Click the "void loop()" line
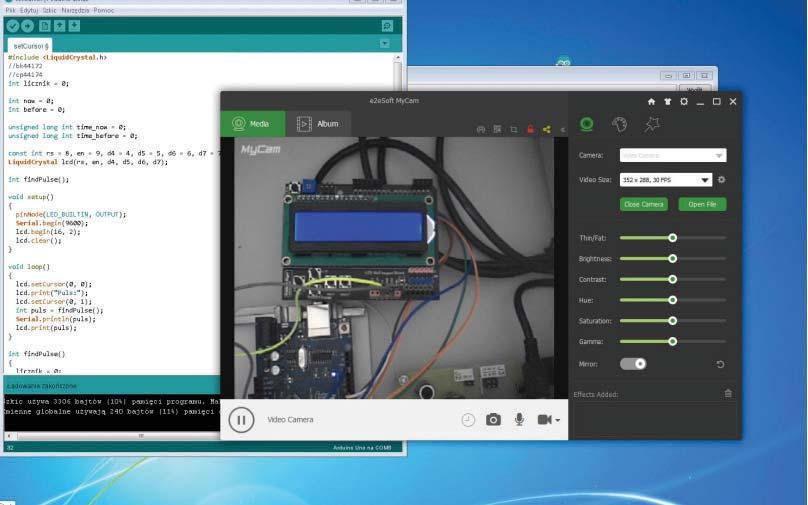The image size is (808, 505). pos(29,267)
